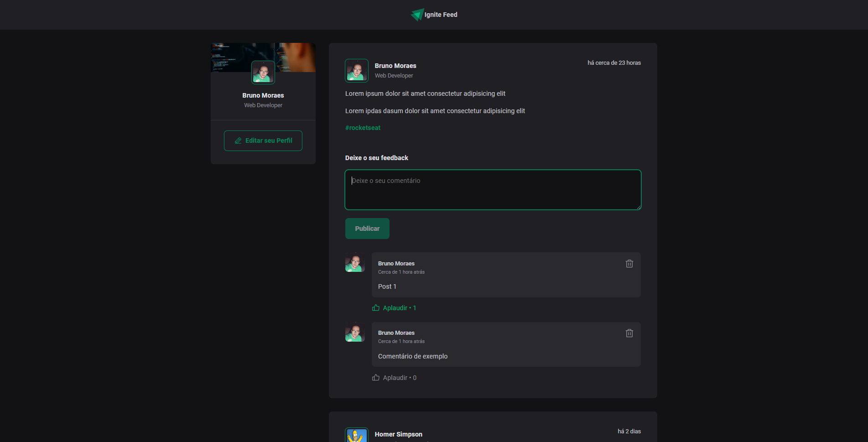The height and width of the screenshot is (442, 868).
Task: Click thumbs-up icon under 'Comentário de exemplo'
Action: click(376, 378)
